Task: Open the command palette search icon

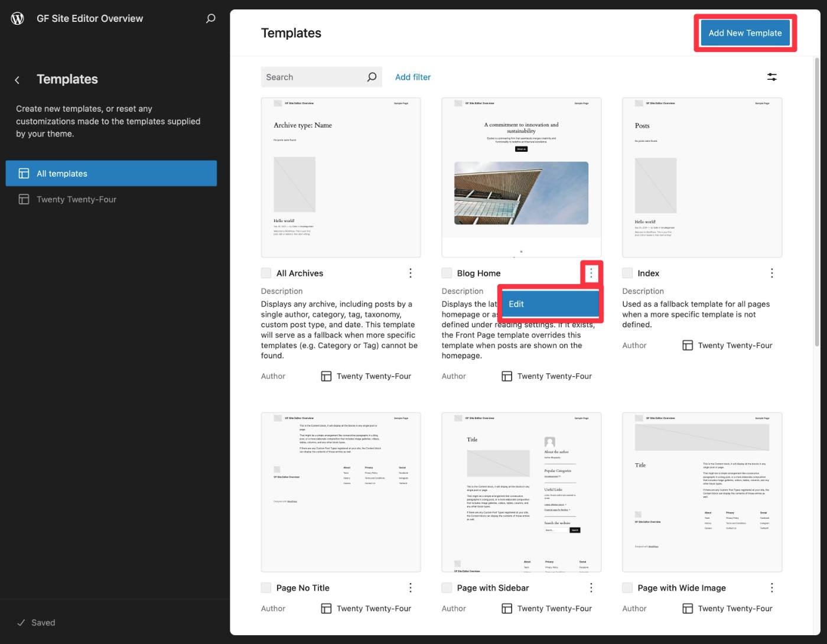Action: (x=210, y=18)
